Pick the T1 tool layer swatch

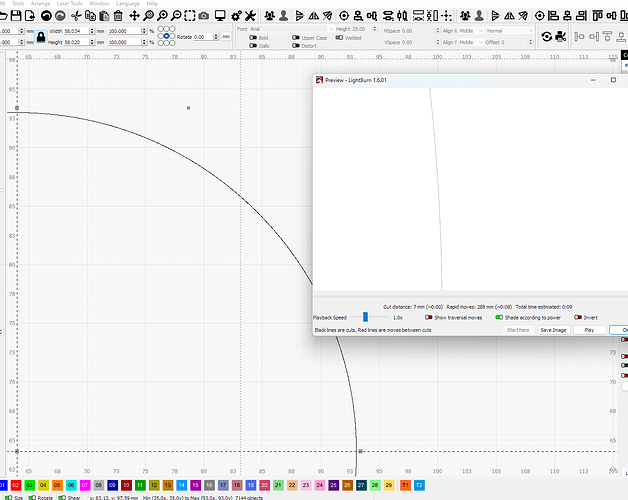coord(405,485)
